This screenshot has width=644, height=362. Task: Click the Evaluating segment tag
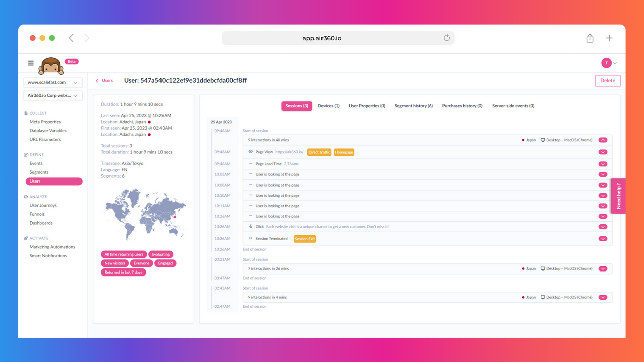tap(161, 254)
